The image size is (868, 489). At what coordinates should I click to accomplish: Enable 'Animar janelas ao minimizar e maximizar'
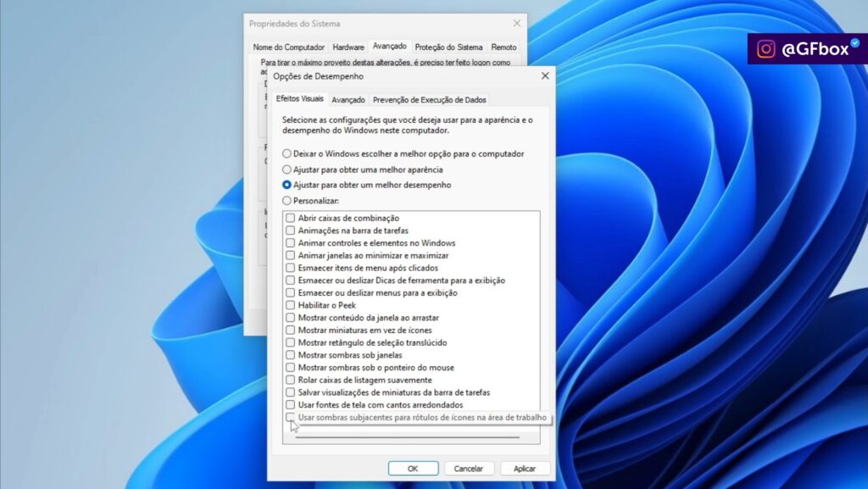(290, 255)
